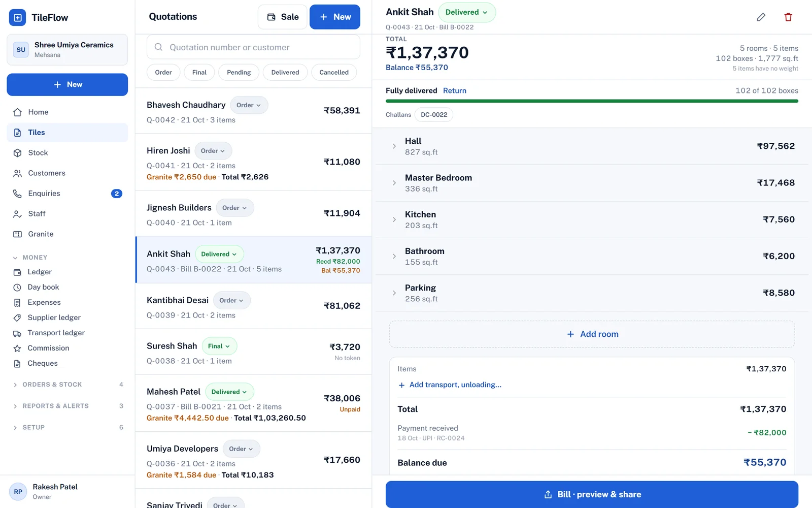812x508 pixels.
Task: Open Bhavesh Chaudhary's status dropdown
Action: pyautogui.click(x=249, y=105)
